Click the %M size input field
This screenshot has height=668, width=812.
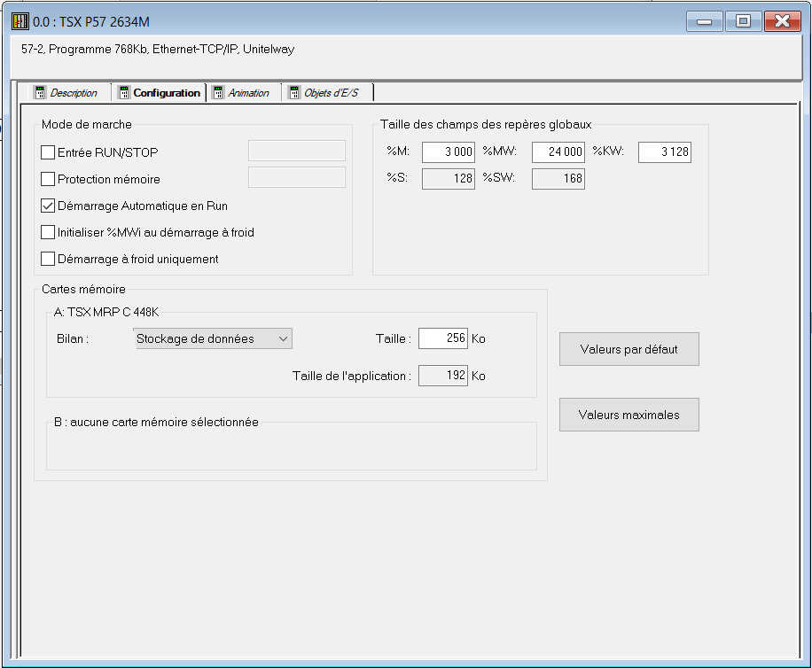click(449, 152)
